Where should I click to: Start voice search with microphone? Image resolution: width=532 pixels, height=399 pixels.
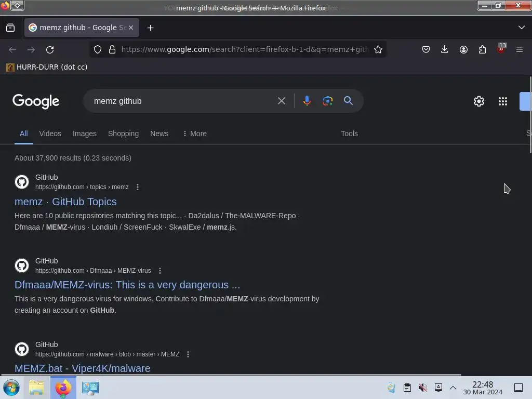tap(307, 101)
